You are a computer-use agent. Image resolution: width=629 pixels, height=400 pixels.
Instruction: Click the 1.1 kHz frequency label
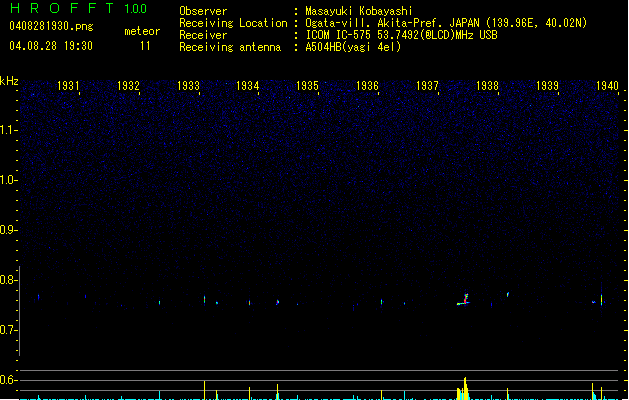point(8,130)
